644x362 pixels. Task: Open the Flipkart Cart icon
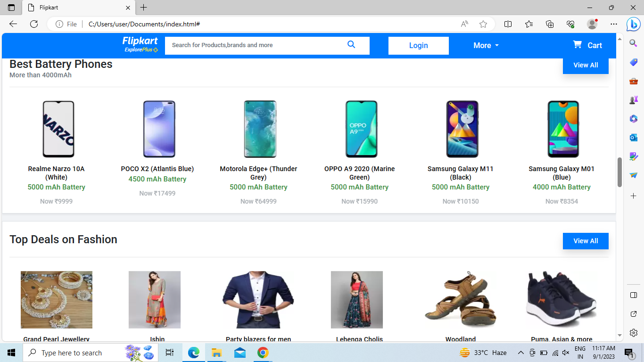[x=587, y=45]
